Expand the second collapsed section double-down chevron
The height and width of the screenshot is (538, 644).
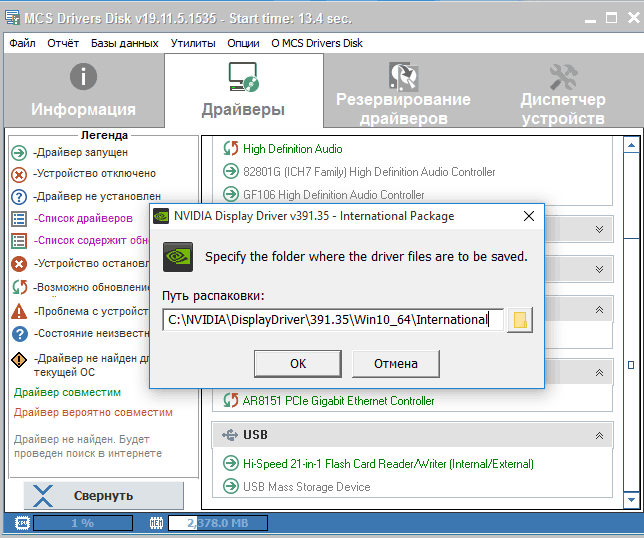click(599, 269)
